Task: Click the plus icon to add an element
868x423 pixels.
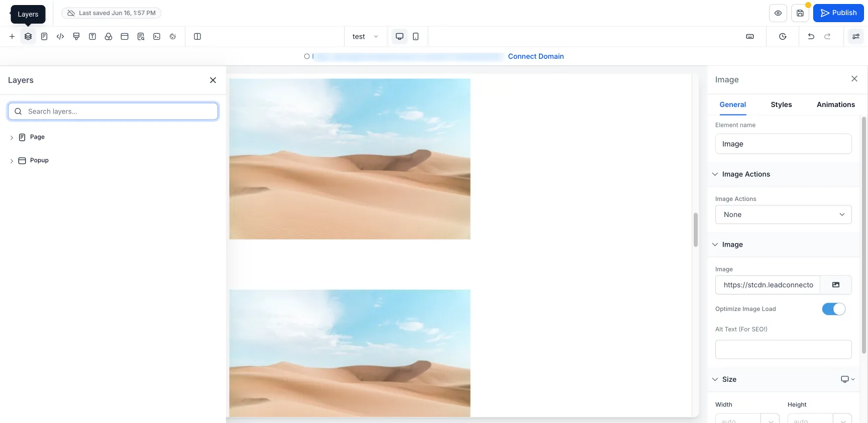Action: click(12, 37)
